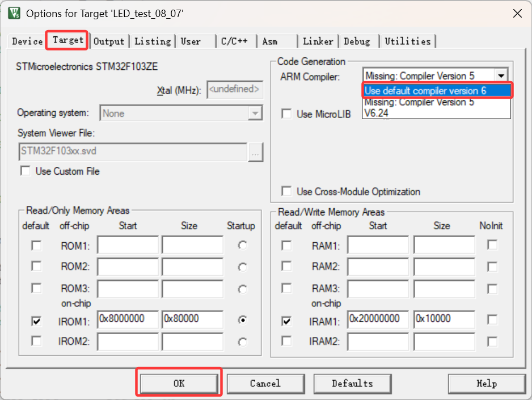Check the IRAM2 default checkbox
Image resolution: width=532 pixels, height=400 pixels.
[x=286, y=340]
